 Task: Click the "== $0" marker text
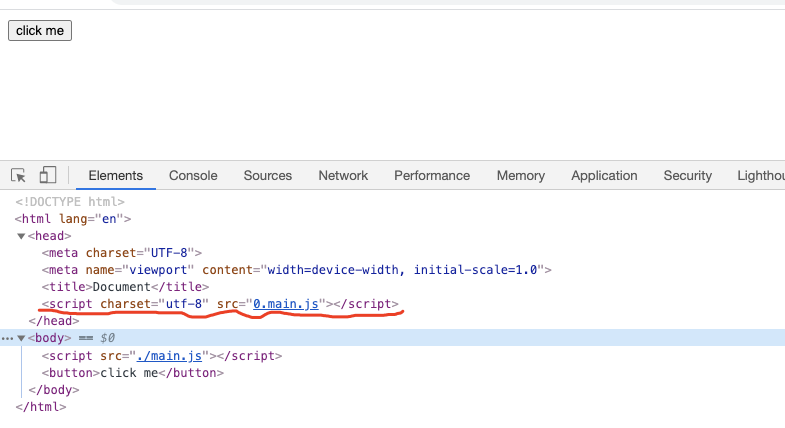[x=97, y=338]
